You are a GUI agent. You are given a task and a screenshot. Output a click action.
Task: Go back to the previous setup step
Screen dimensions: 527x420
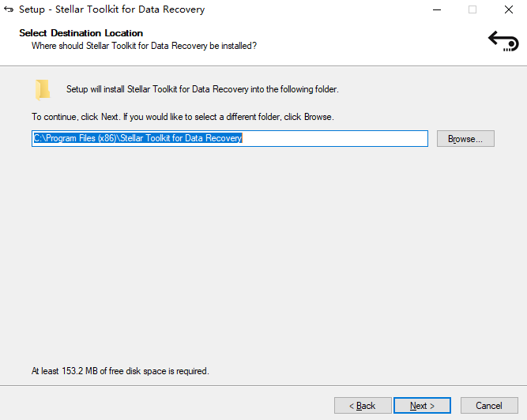click(x=363, y=406)
